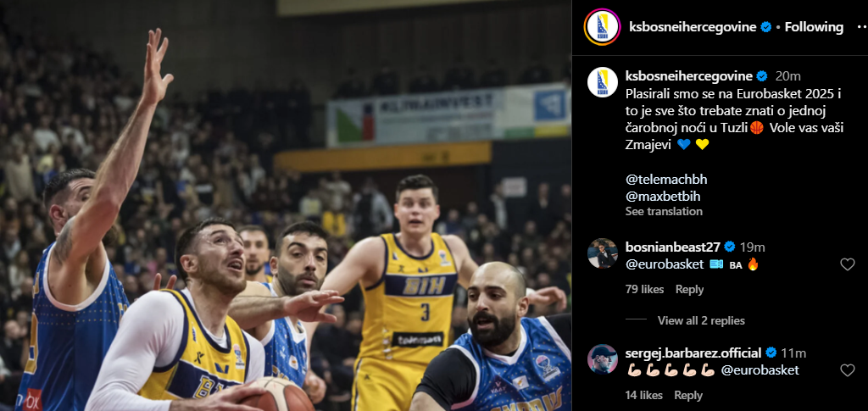Open bosnianbeast27's profile picture
This screenshot has height=411, width=868.
click(x=603, y=253)
